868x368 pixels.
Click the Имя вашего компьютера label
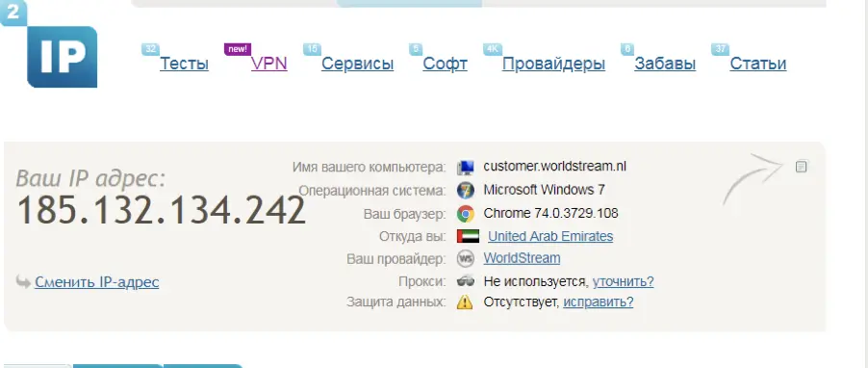point(370,167)
